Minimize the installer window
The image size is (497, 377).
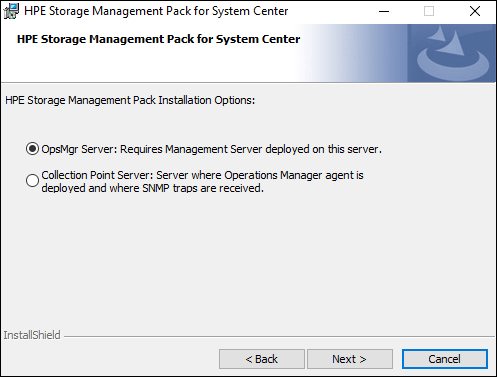384,11
